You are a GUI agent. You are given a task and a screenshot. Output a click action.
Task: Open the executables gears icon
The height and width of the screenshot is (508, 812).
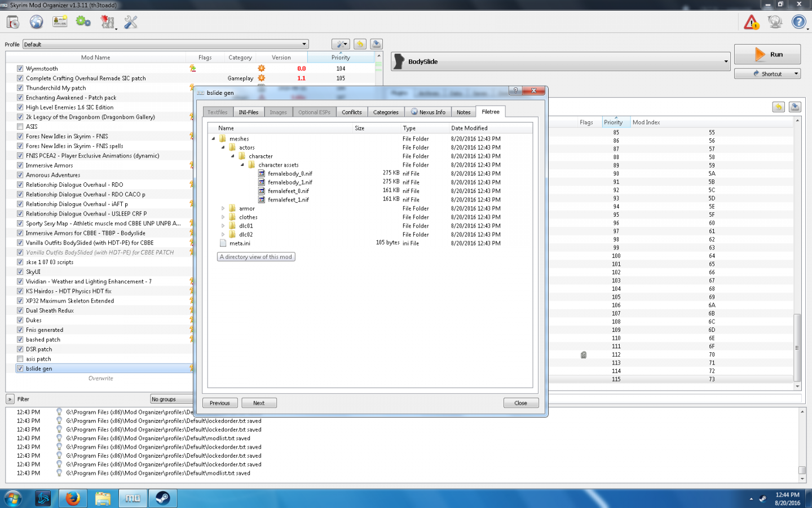(x=83, y=22)
